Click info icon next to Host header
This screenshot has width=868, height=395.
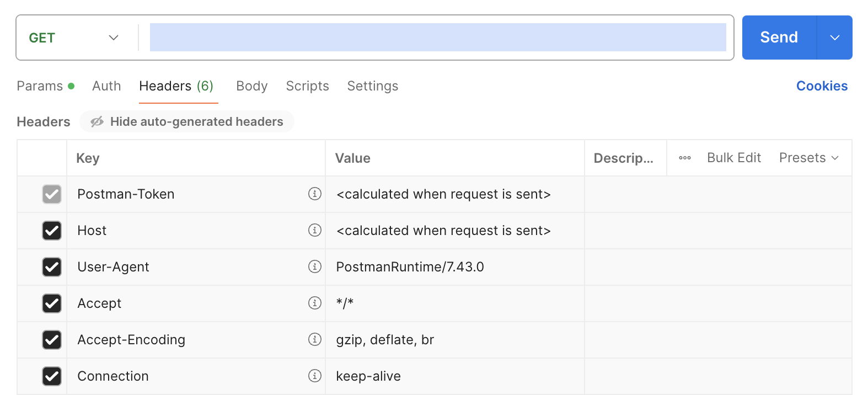(x=315, y=230)
